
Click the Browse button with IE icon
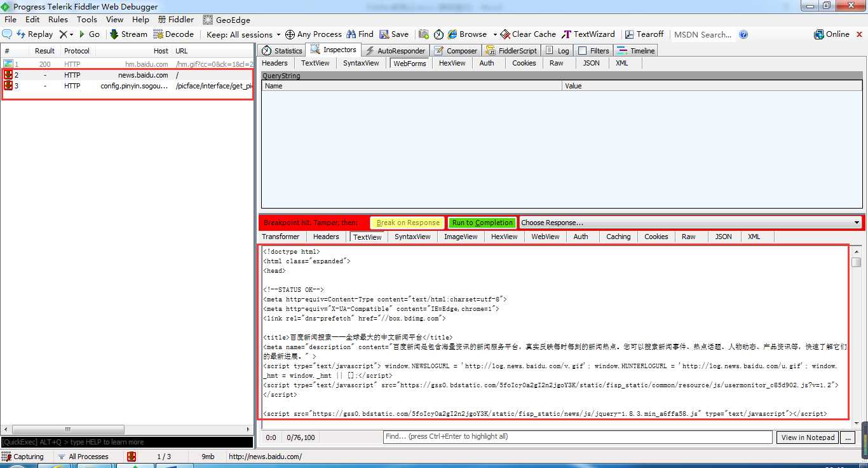pos(467,34)
